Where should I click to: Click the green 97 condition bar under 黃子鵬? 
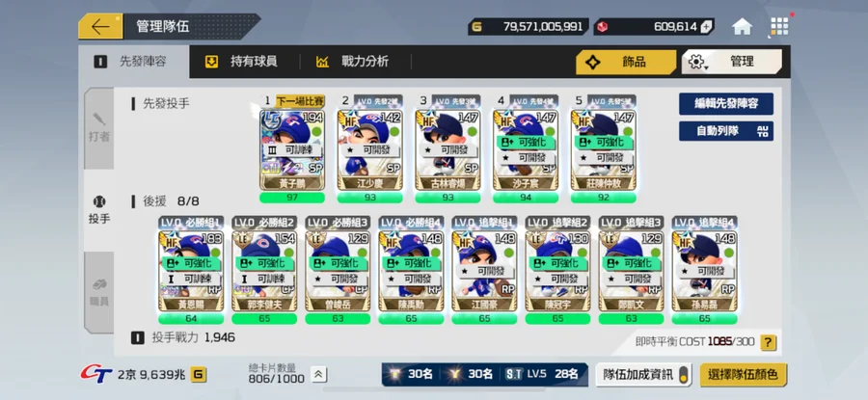(292, 198)
